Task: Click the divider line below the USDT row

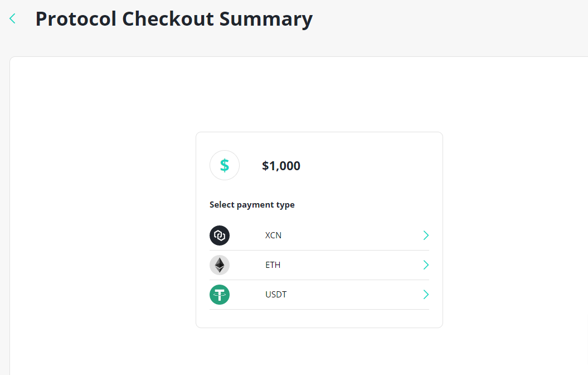Action: click(319, 309)
